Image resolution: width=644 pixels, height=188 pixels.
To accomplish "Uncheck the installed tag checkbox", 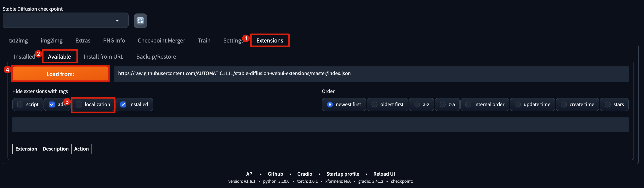I will click(x=124, y=105).
